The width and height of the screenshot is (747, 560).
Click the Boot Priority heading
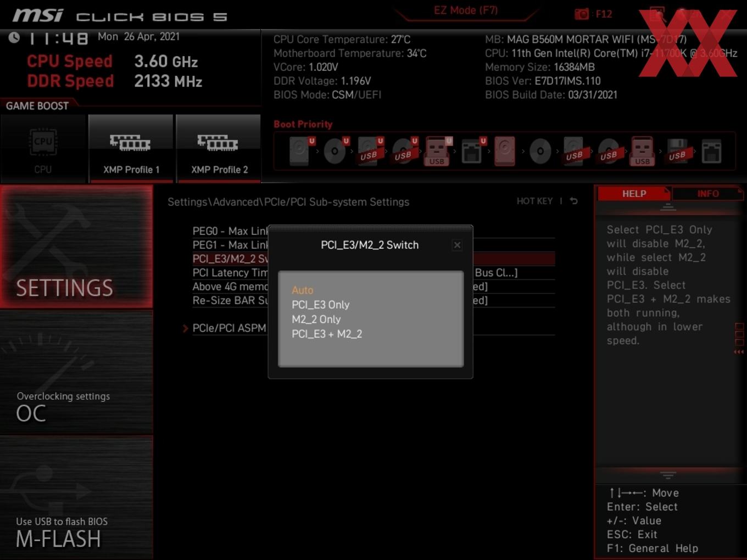click(x=303, y=124)
